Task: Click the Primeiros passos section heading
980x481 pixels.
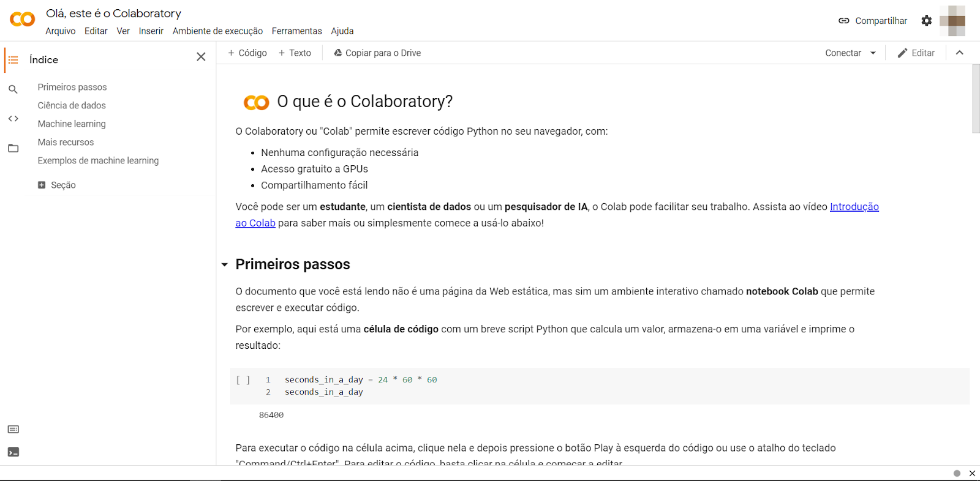Action: point(293,264)
